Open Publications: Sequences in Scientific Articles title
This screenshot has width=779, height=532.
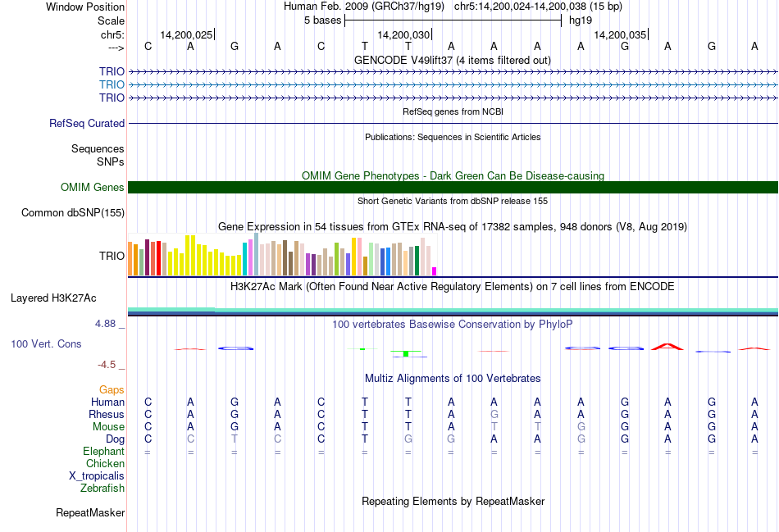coord(453,137)
